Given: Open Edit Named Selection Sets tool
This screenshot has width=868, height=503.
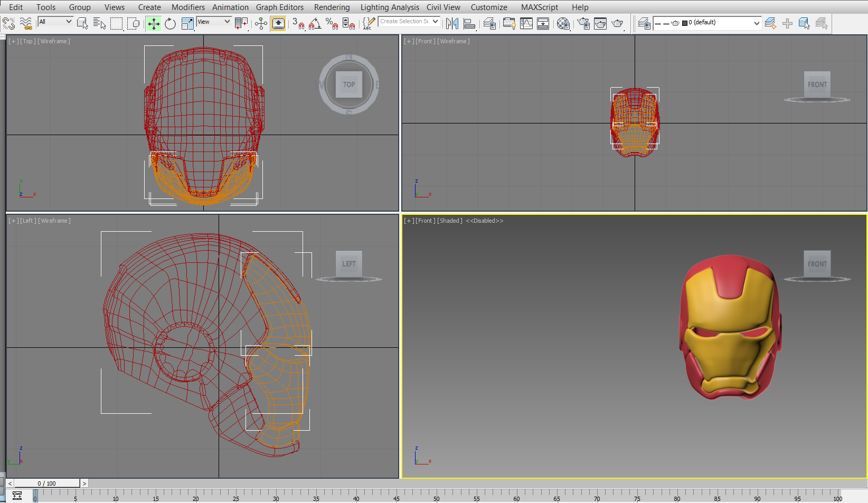Looking at the screenshot, I should click(x=369, y=23).
